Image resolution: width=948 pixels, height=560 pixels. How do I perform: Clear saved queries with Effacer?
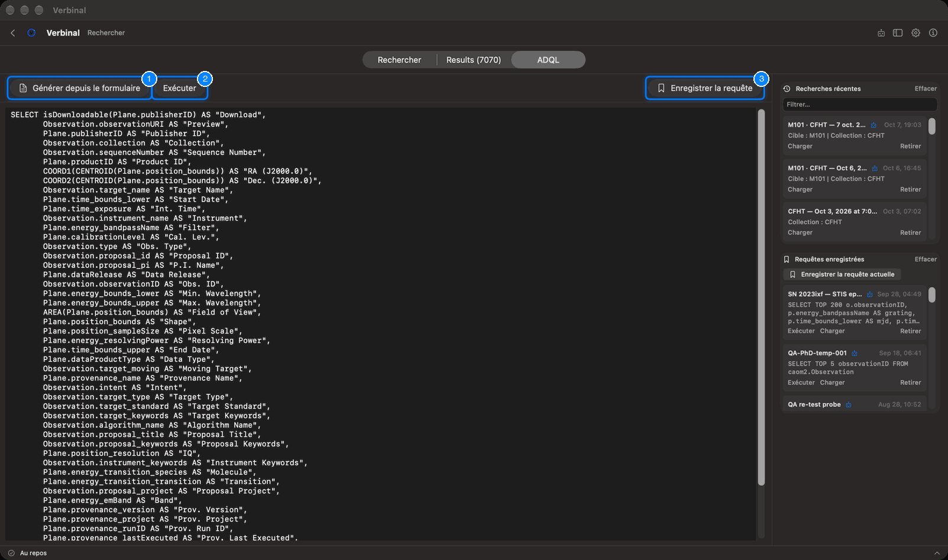coord(926,259)
